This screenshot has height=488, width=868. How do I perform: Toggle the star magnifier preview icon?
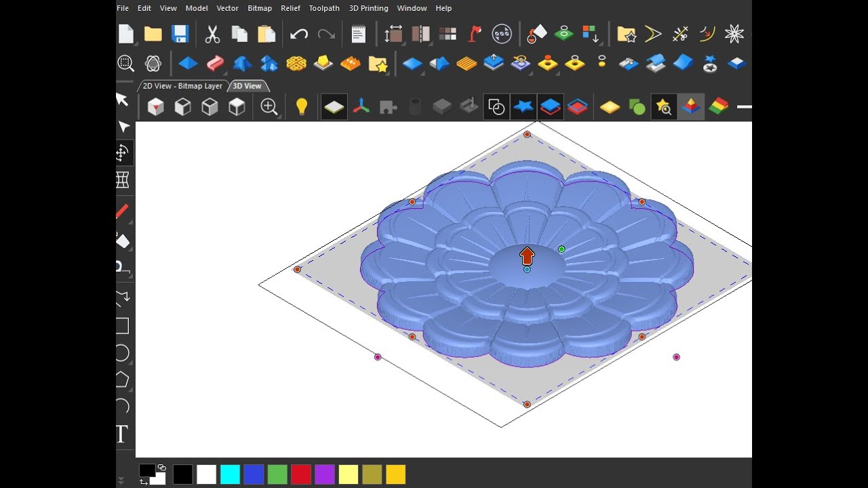tap(664, 107)
